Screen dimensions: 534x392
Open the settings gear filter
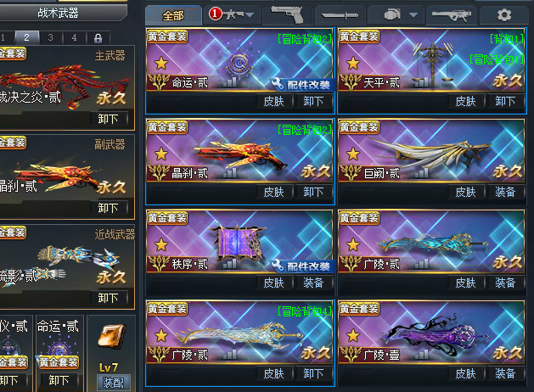tap(504, 15)
